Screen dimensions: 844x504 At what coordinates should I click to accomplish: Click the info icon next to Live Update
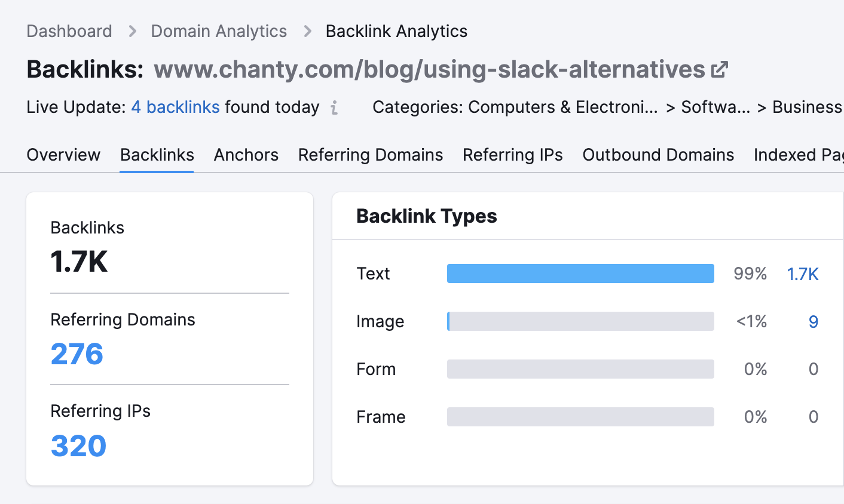[335, 107]
